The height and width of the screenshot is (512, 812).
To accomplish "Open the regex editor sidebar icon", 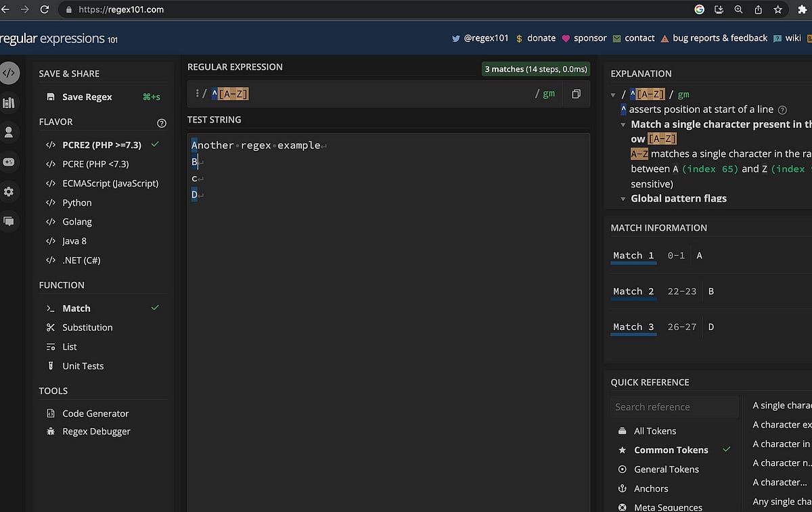I will click(8, 73).
